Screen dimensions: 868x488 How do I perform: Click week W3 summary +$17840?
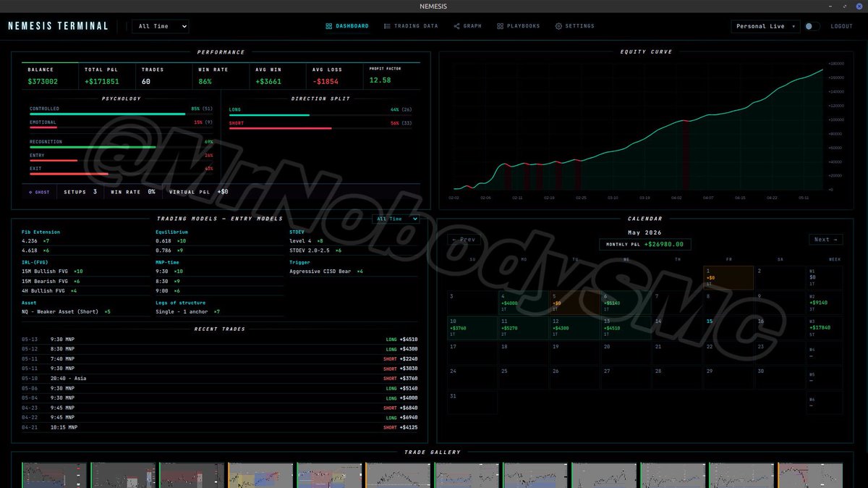pyautogui.click(x=825, y=327)
